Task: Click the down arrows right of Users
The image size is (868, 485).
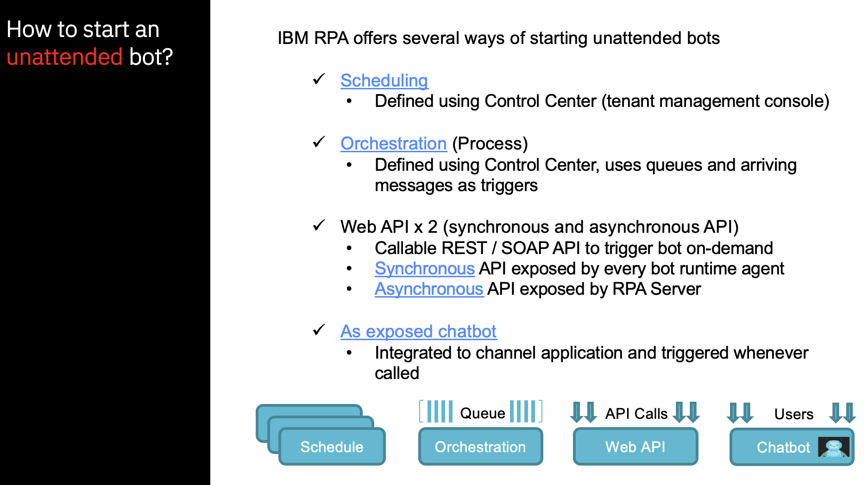Action: tap(843, 413)
